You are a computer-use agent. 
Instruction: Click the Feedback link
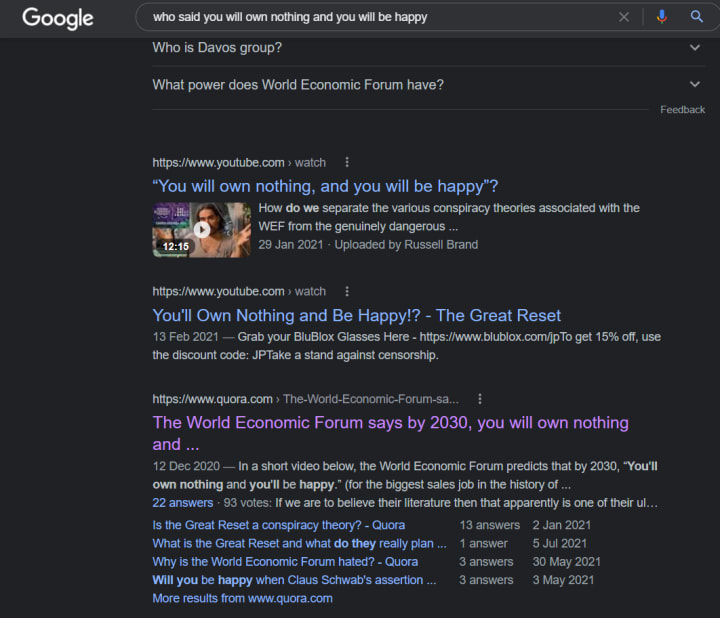click(682, 110)
